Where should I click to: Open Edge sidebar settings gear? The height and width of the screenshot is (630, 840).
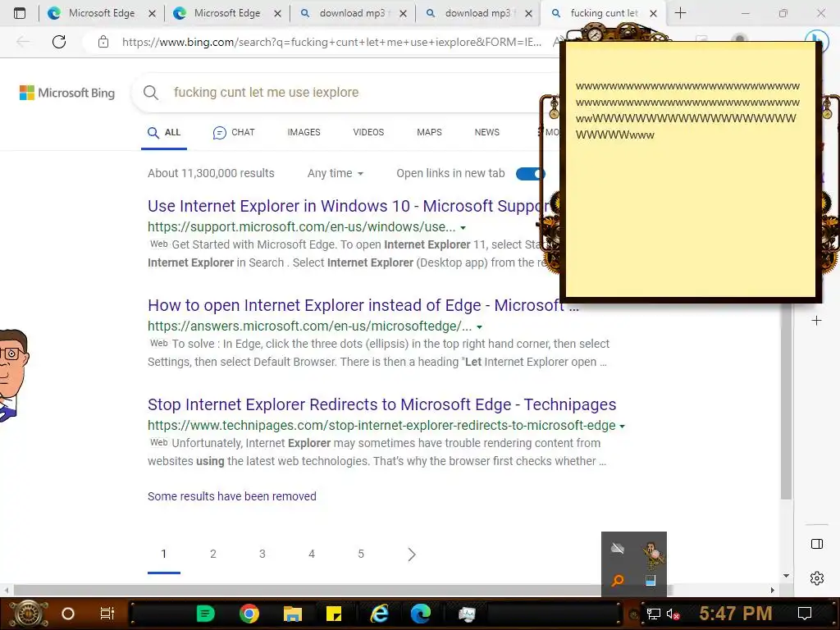tap(816, 578)
